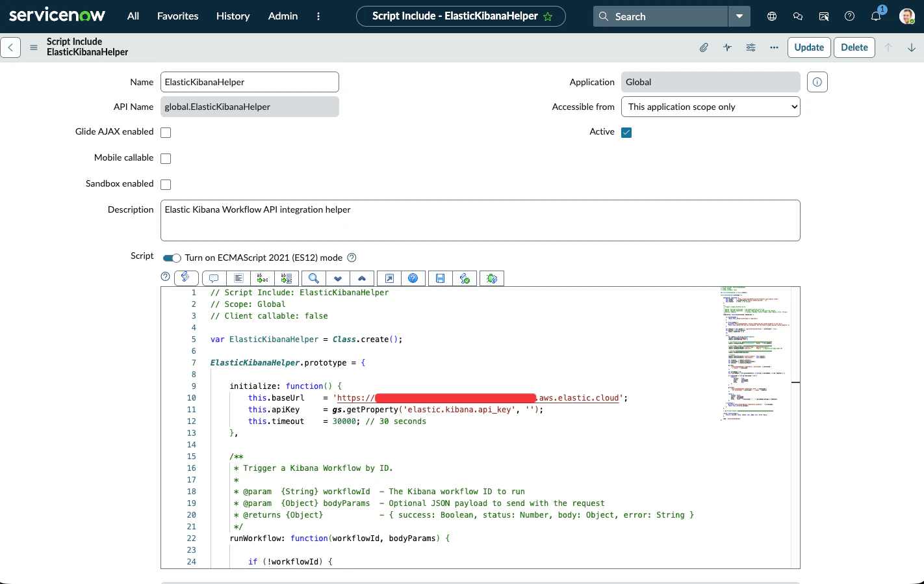
Task: Find previous with the up chevron
Action: pyautogui.click(x=362, y=278)
